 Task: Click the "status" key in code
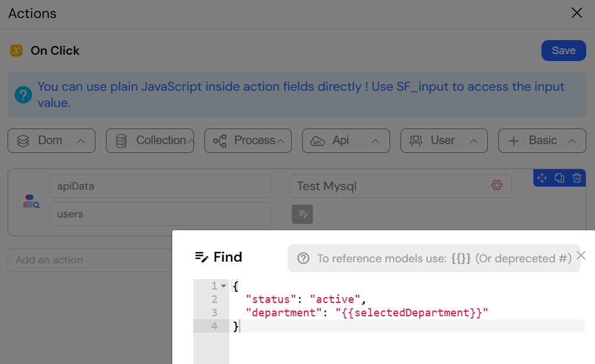coord(271,299)
